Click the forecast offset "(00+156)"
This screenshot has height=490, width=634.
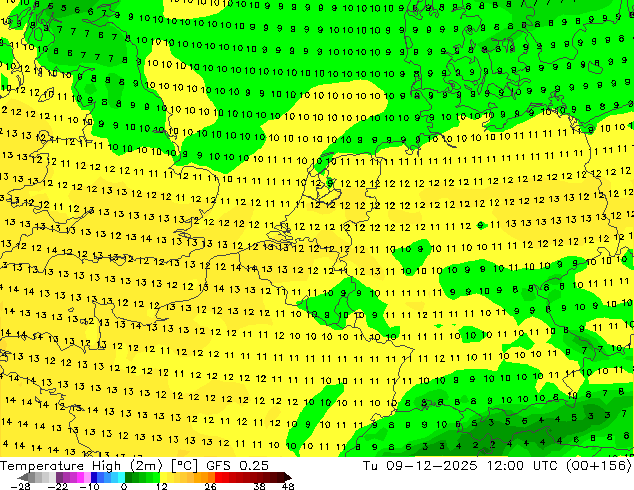(x=599, y=466)
